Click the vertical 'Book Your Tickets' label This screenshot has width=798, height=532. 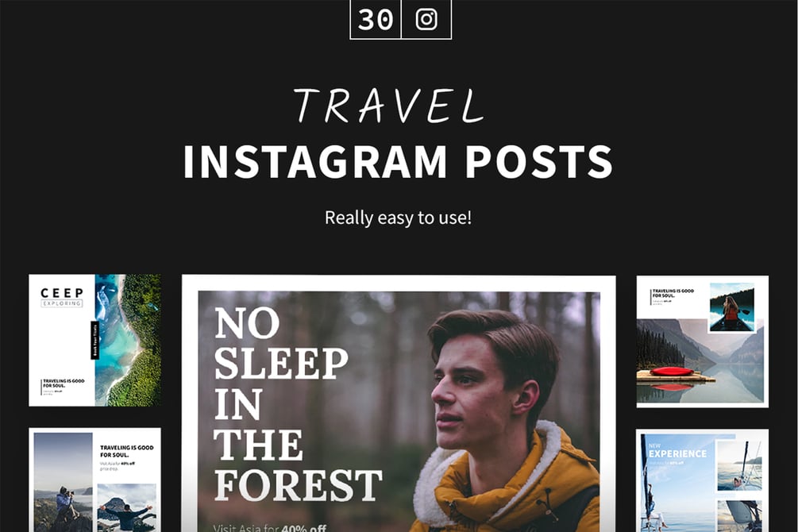tap(94, 340)
